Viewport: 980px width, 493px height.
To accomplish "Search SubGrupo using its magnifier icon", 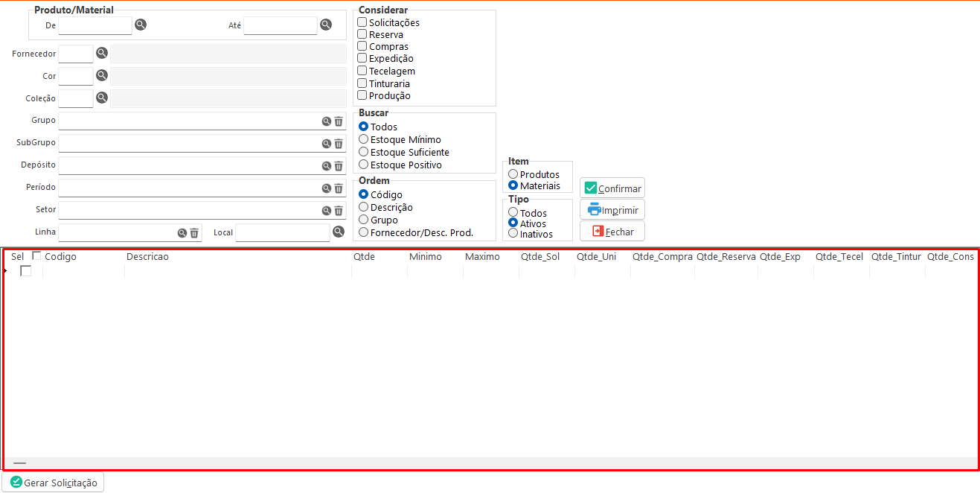I will tap(326, 144).
